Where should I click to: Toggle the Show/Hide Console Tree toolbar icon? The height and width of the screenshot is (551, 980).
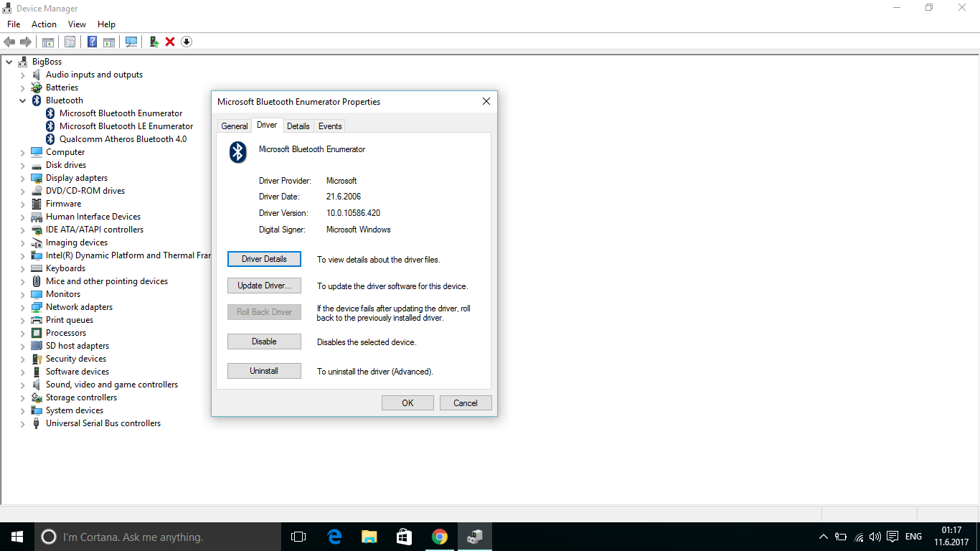tap(48, 42)
